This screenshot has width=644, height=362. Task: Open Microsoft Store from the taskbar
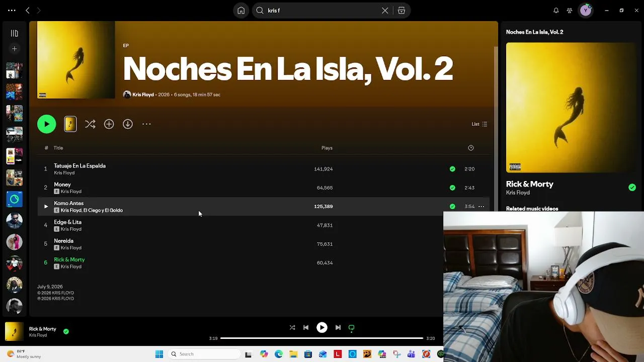click(308, 354)
